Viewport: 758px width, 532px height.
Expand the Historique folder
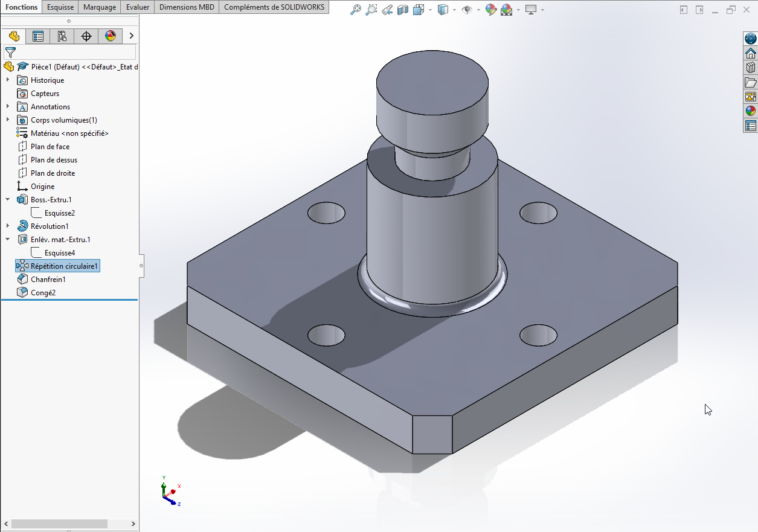[x=8, y=80]
